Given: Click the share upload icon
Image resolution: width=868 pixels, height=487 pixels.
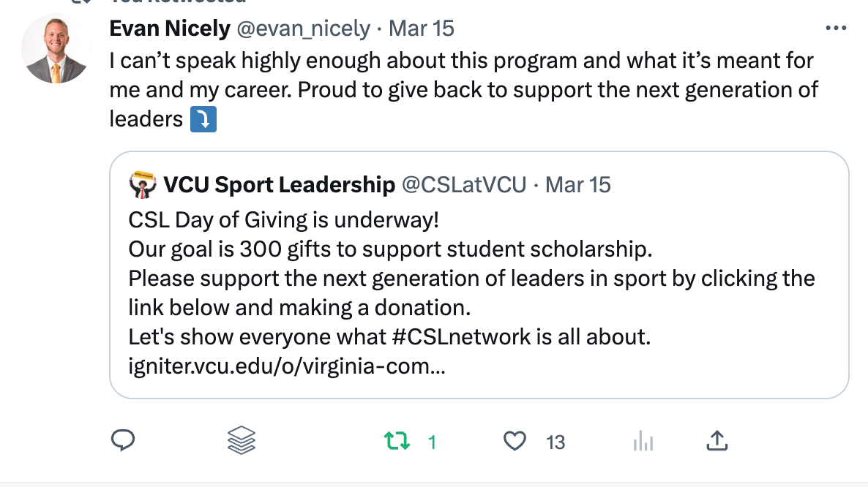Looking at the screenshot, I should tap(717, 440).
